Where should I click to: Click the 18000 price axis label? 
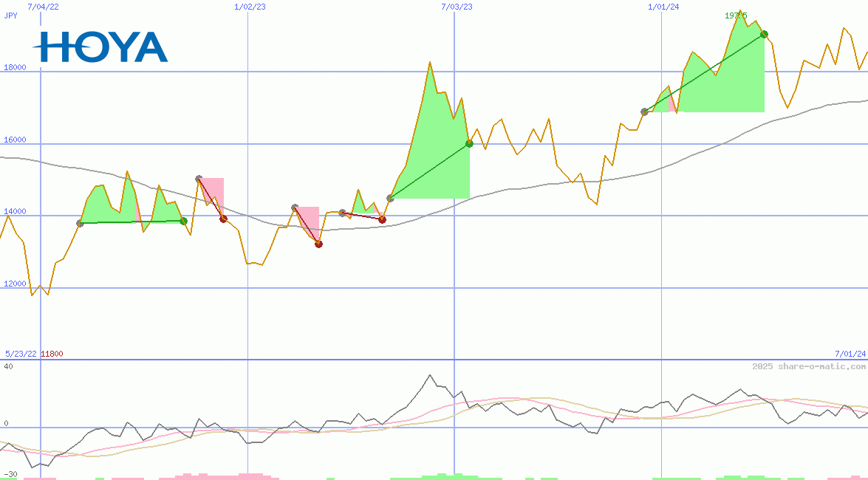pyautogui.click(x=15, y=67)
